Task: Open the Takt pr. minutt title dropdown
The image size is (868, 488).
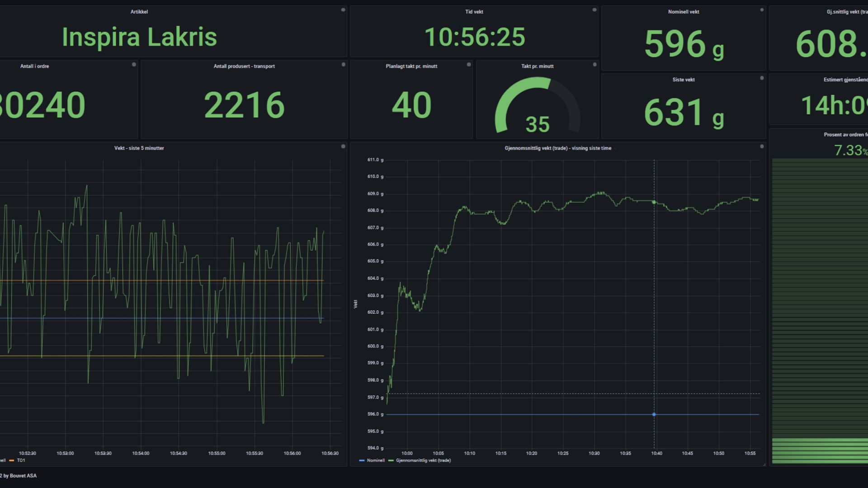Action: pyautogui.click(x=537, y=66)
